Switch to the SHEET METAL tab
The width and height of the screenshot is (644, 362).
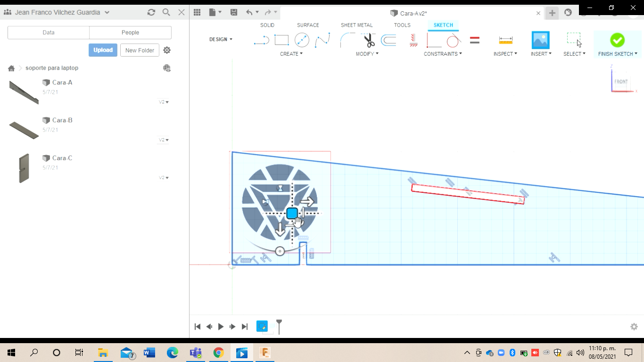(357, 25)
